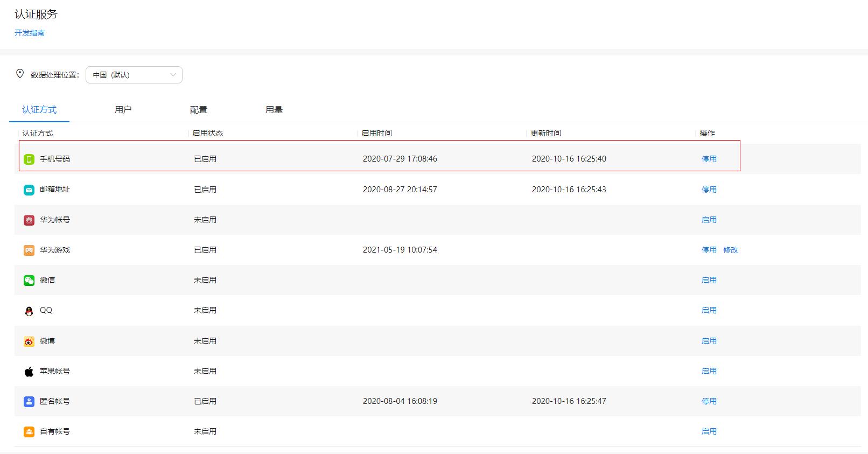Select the 手机号码 row label

(55, 159)
